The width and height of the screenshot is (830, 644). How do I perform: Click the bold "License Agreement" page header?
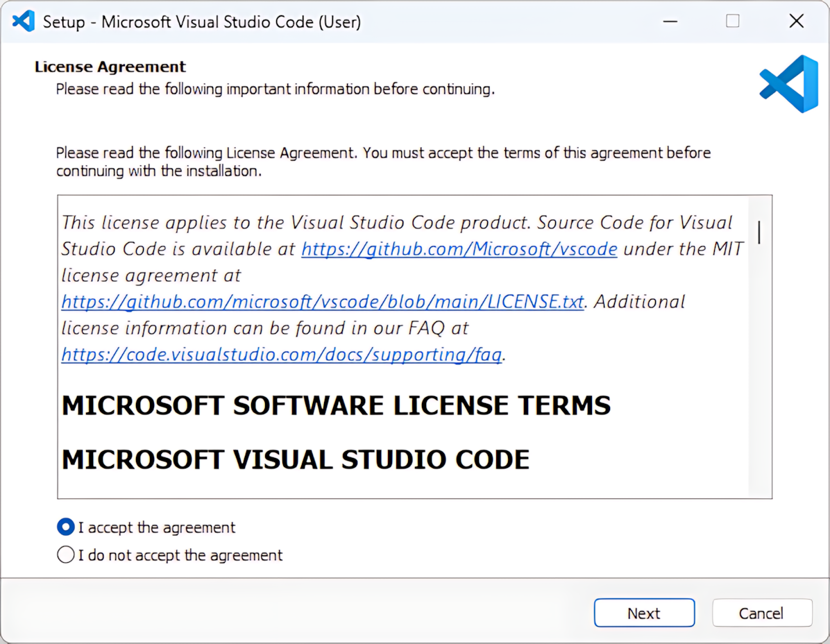110,67
